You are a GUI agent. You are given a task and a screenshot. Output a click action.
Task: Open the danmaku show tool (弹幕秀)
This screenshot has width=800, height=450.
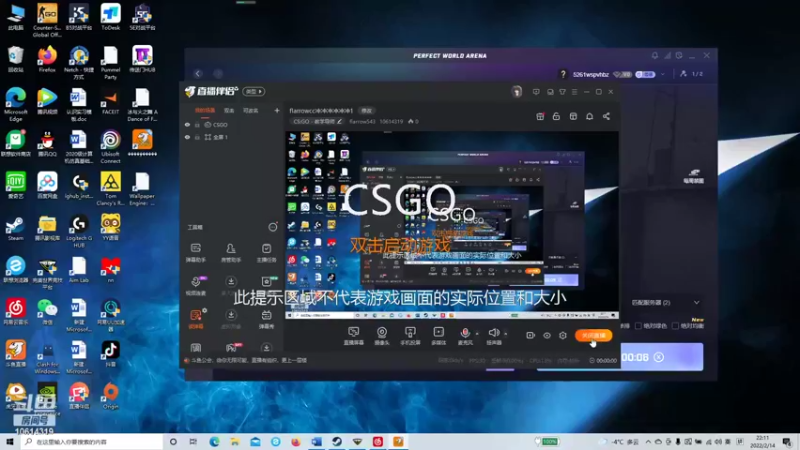pyautogui.click(x=266, y=319)
